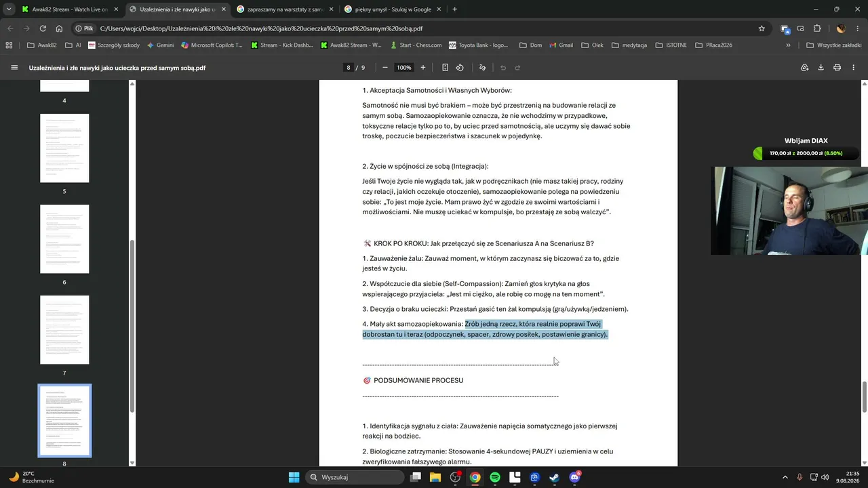Click the zoom level 100% field
Image resolution: width=868 pixels, height=488 pixels.
point(403,68)
